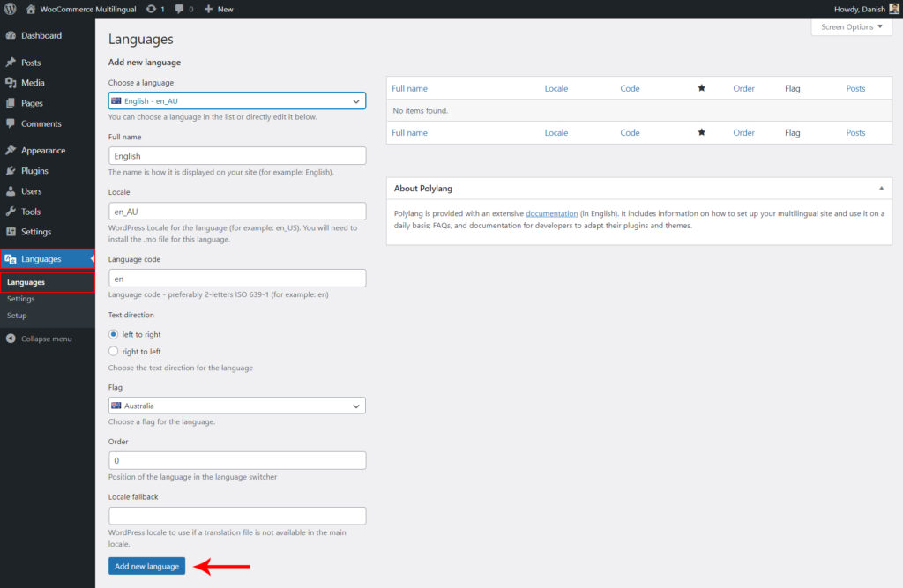Click the star icon in languages table header
Image resolution: width=903 pixels, height=588 pixels.
(701, 87)
